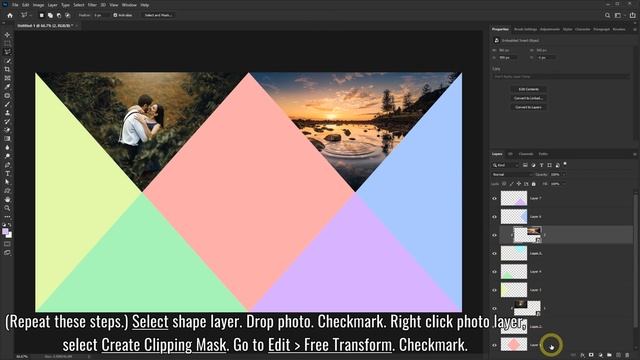640x360 pixels.
Task: Open the Filter menu
Action: (92, 5)
